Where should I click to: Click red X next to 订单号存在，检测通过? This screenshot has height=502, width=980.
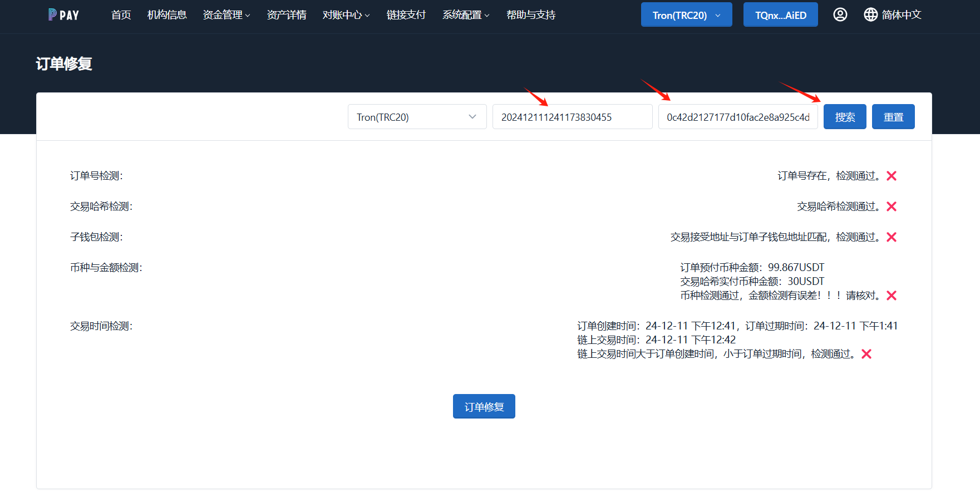[892, 176]
